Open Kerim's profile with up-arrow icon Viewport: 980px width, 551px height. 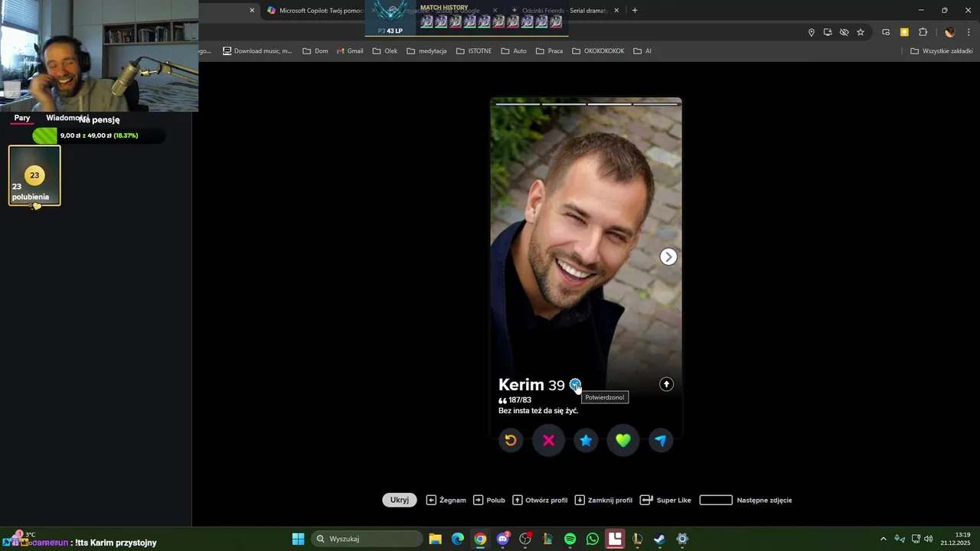tap(666, 384)
